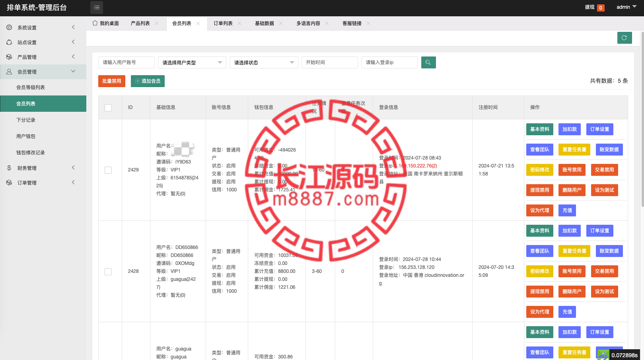Click 充值 for user ID 2429
Viewport: 644px width, 360px height.
click(567, 210)
